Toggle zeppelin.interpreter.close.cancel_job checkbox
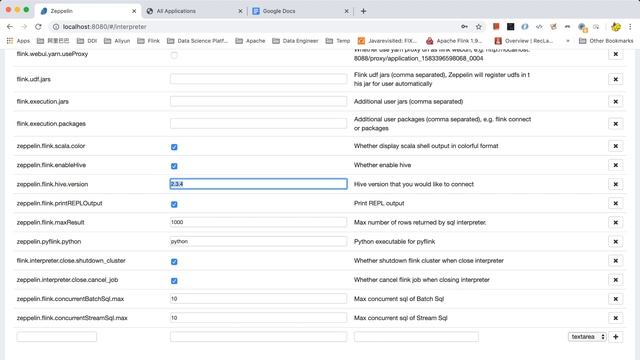Image resolution: width=640 pixels, height=360 pixels. (x=174, y=281)
